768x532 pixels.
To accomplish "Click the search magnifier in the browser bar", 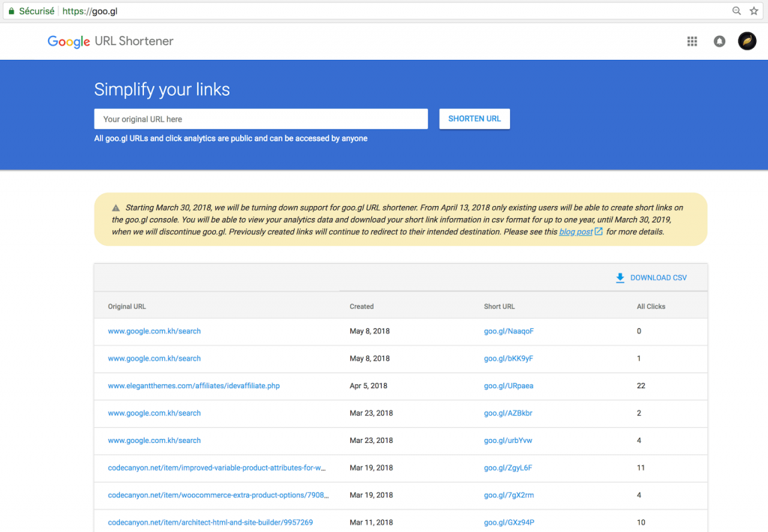I will click(x=736, y=10).
